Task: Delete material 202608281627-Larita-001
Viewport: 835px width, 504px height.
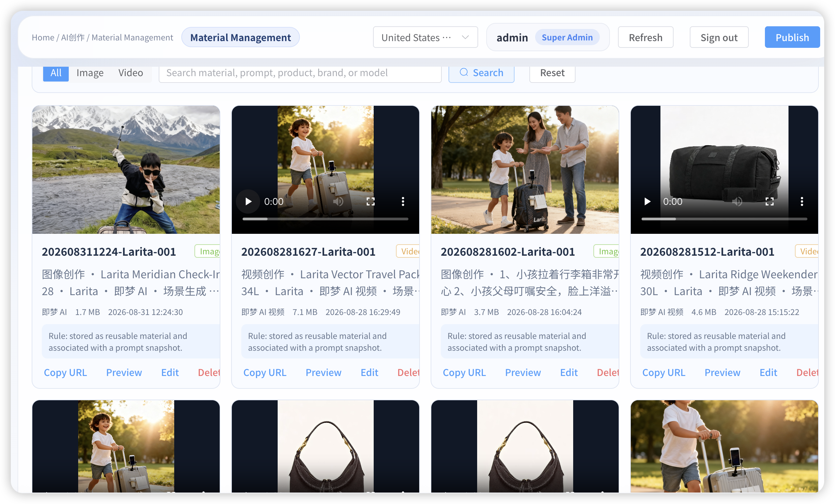Action: point(408,372)
